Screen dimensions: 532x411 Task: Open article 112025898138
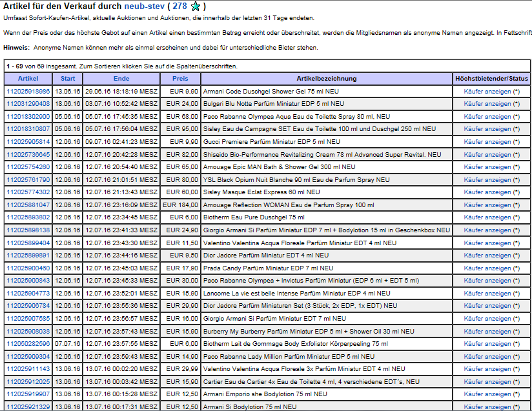pos(28,230)
